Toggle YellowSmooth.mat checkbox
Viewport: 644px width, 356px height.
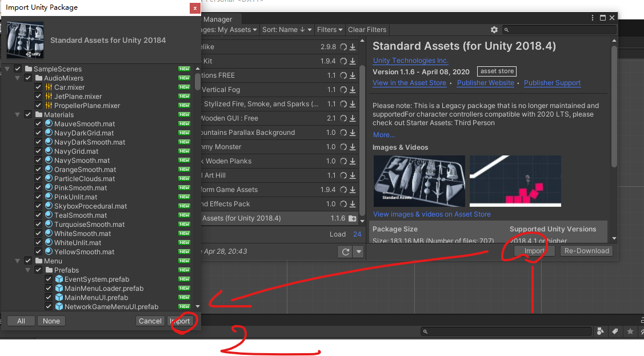[x=38, y=251]
